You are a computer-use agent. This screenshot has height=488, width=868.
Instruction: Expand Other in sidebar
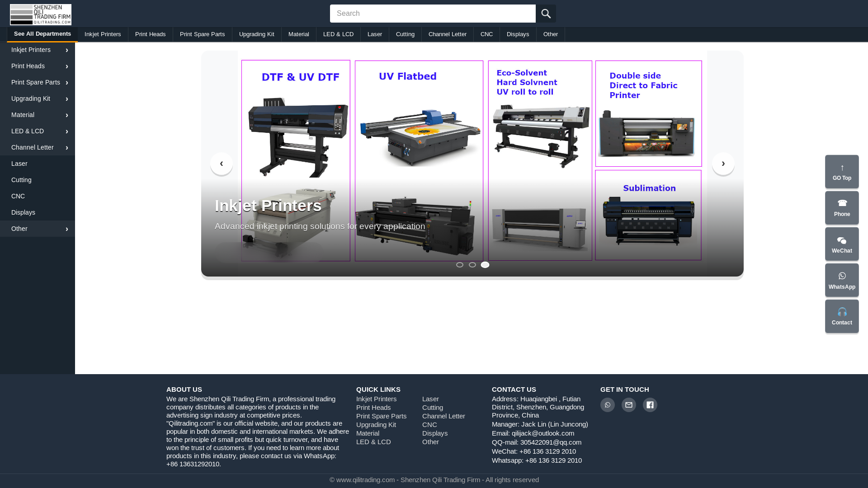click(x=38, y=229)
